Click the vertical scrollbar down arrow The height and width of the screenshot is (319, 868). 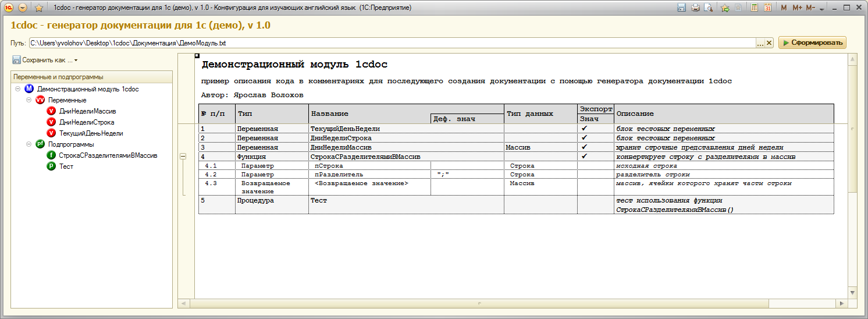pyautogui.click(x=852, y=292)
